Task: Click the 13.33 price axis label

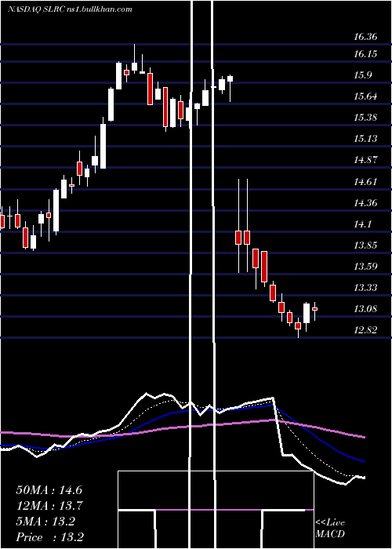Action: click(365, 288)
